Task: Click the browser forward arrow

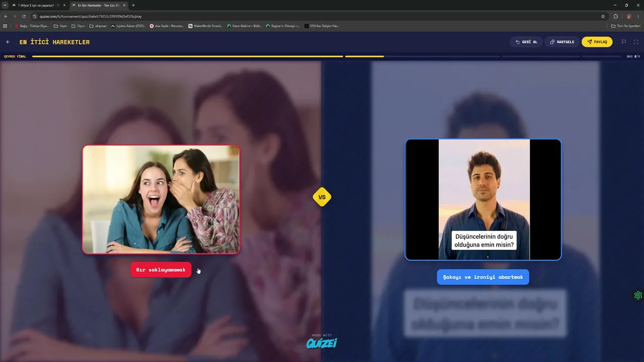Action: coord(14,16)
